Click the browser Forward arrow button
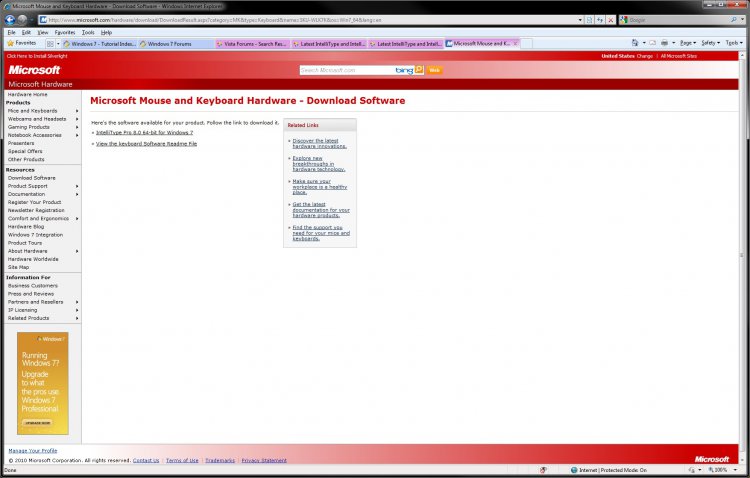The image size is (750, 478). tap(22, 20)
